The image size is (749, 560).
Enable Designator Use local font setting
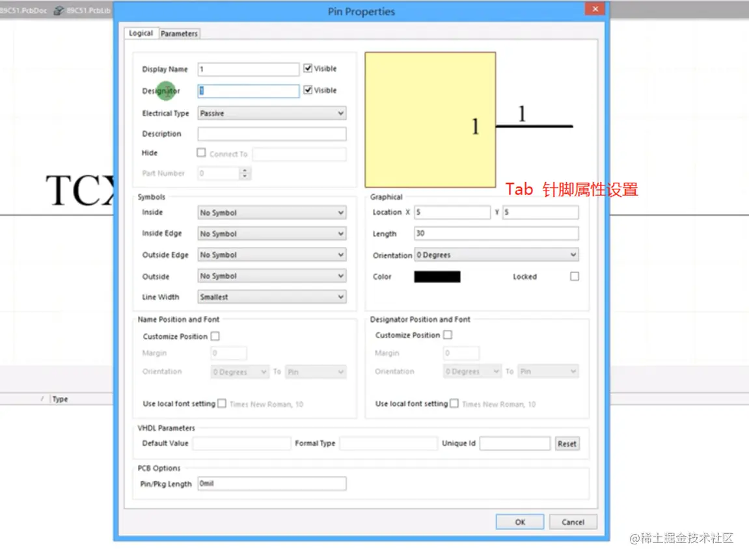click(x=454, y=404)
